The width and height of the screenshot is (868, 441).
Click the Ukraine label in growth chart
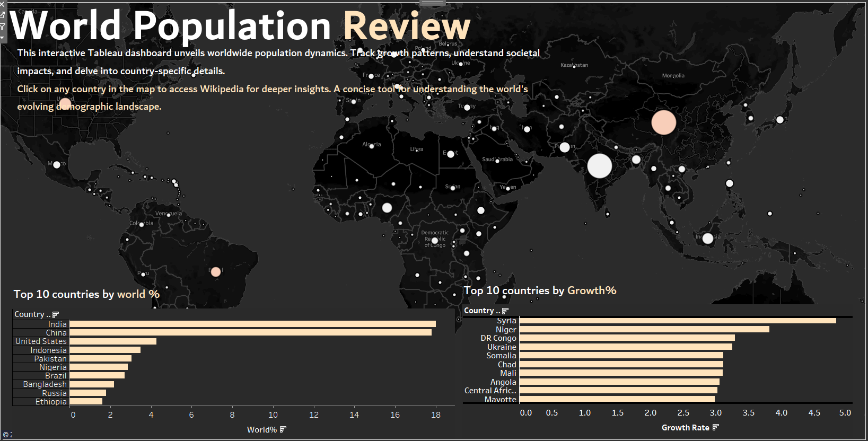tap(501, 347)
